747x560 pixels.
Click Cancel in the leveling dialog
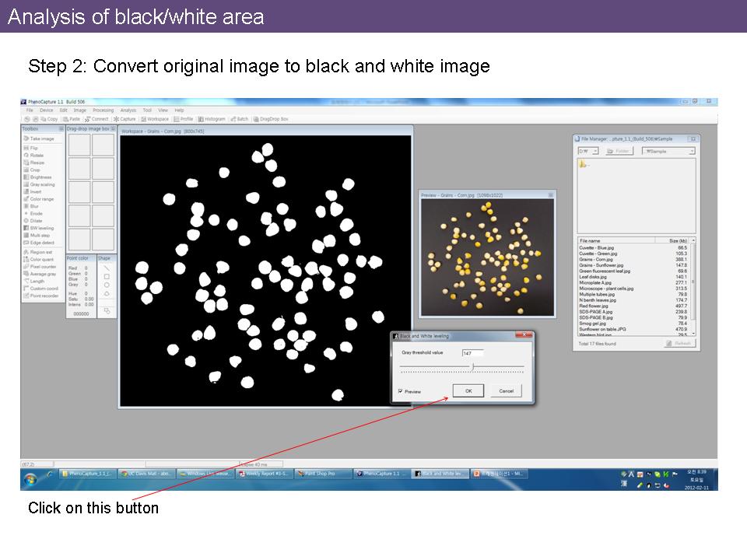tap(506, 390)
